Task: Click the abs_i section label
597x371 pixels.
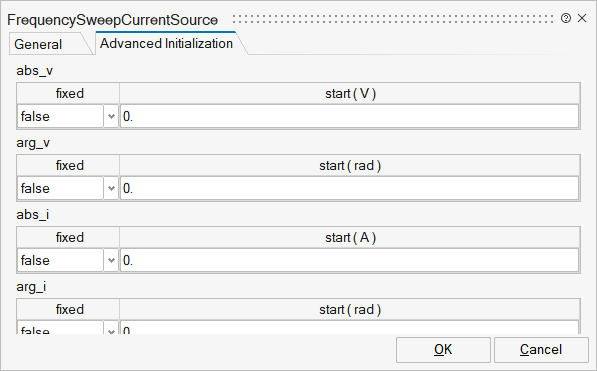Action: pyautogui.click(x=33, y=215)
